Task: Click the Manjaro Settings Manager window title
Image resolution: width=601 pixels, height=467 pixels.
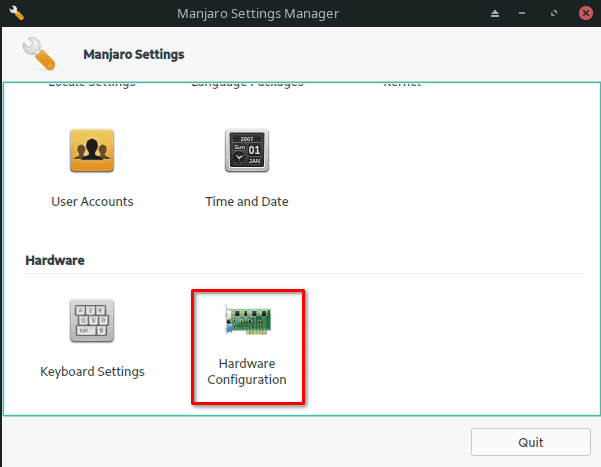Action: (258, 14)
